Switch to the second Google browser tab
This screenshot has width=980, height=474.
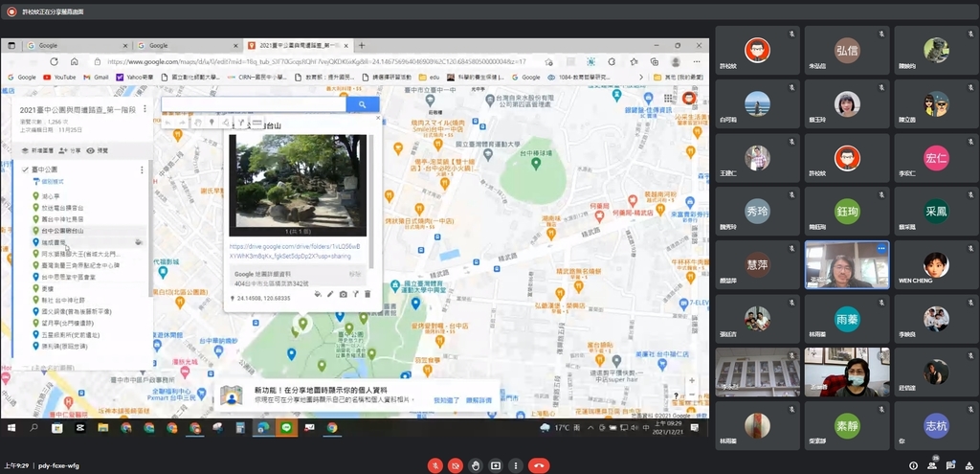[x=189, y=46]
